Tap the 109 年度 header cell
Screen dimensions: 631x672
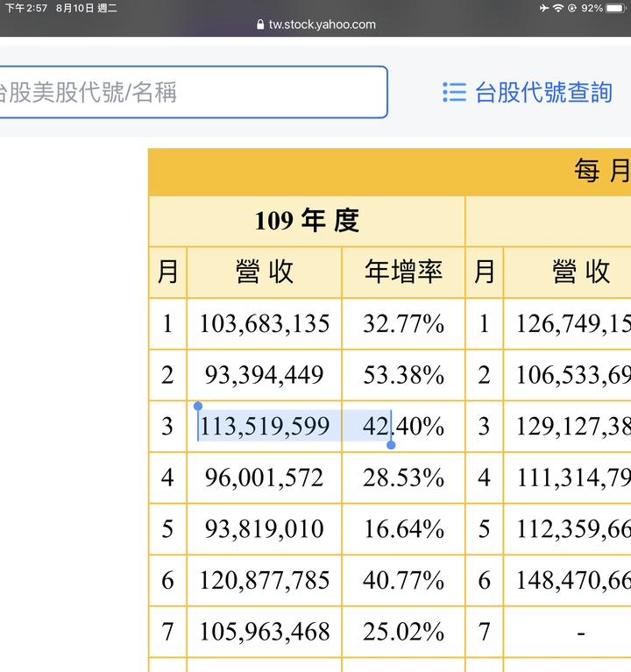click(307, 221)
